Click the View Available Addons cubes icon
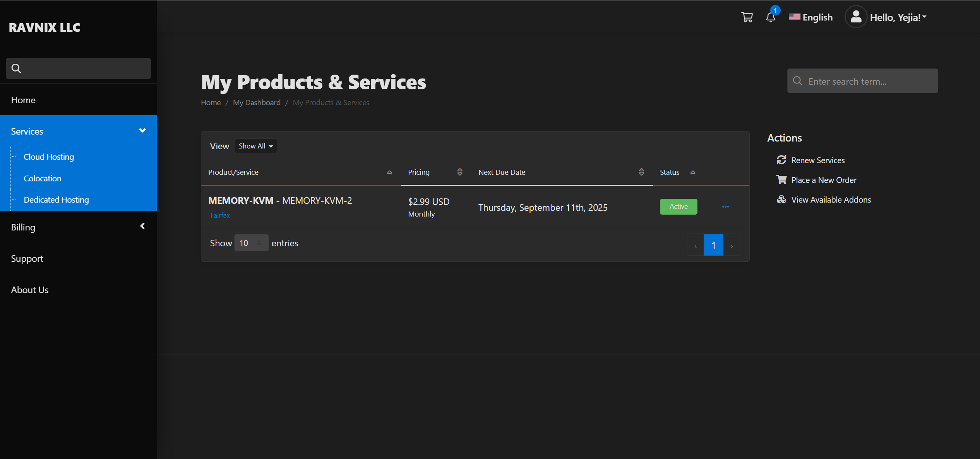Screen dimensions: 980x459 781,200
